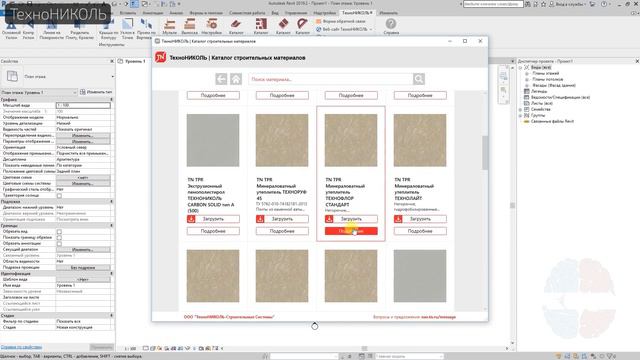
Task: Open the nav.tn.ru/message link in catalog footer
Action: pyautogui.click(x=438, y=317)
